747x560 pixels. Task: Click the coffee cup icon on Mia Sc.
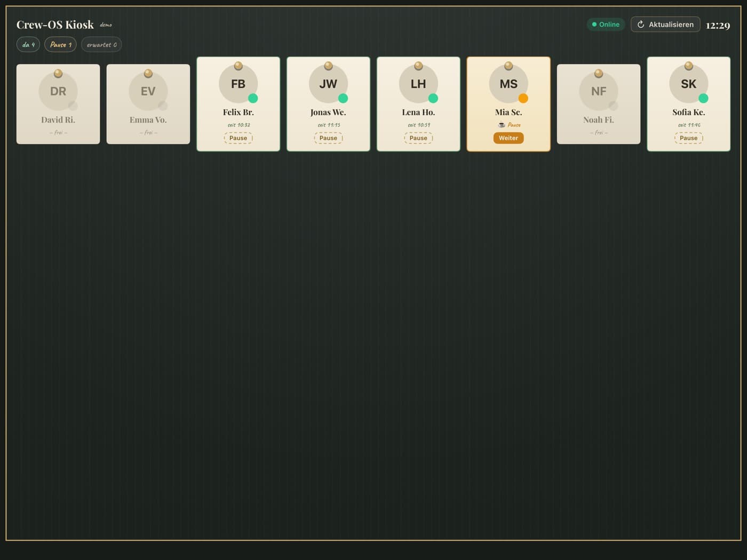502,125
